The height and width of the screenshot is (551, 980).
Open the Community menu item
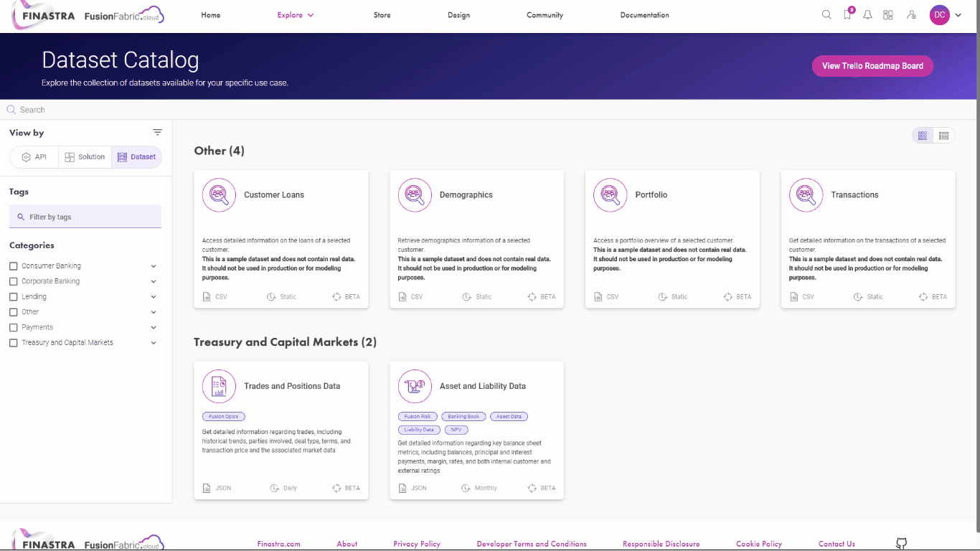(545, 15)
